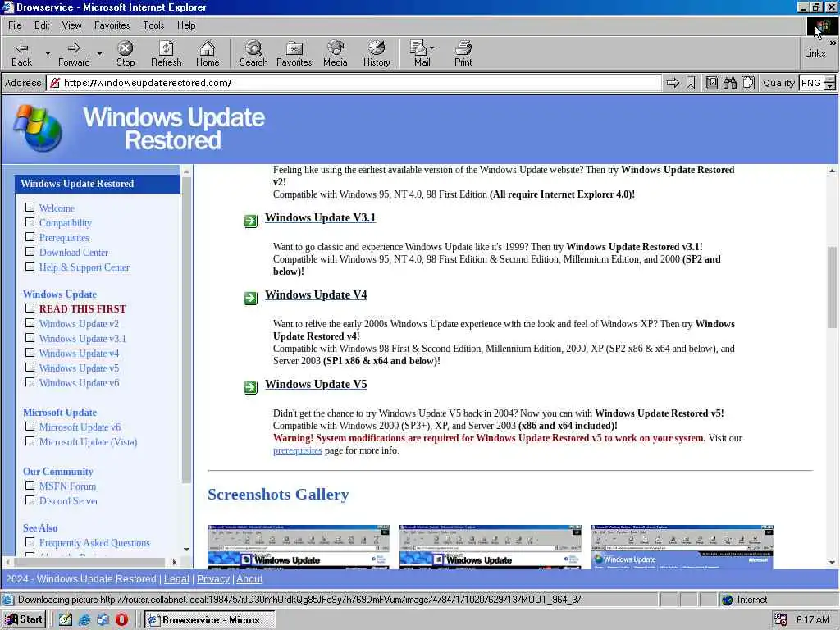Expand the Links toolbar chevron
This screenshot has height=630, width=840.
pyautogui.click(x=833, y=43)
